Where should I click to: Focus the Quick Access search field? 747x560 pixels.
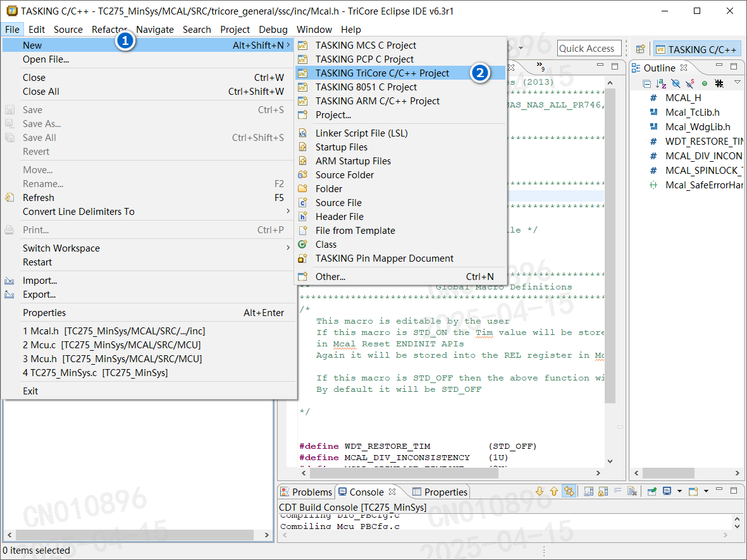pos(590,48)
